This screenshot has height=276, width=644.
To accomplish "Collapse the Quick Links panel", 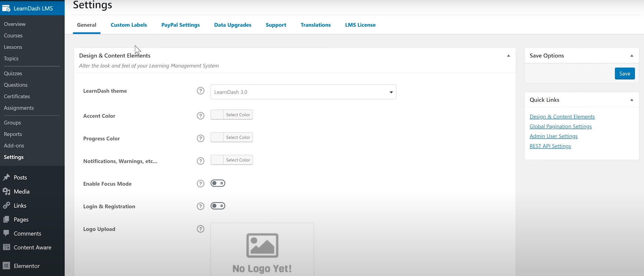I will [x=632, y=100].
